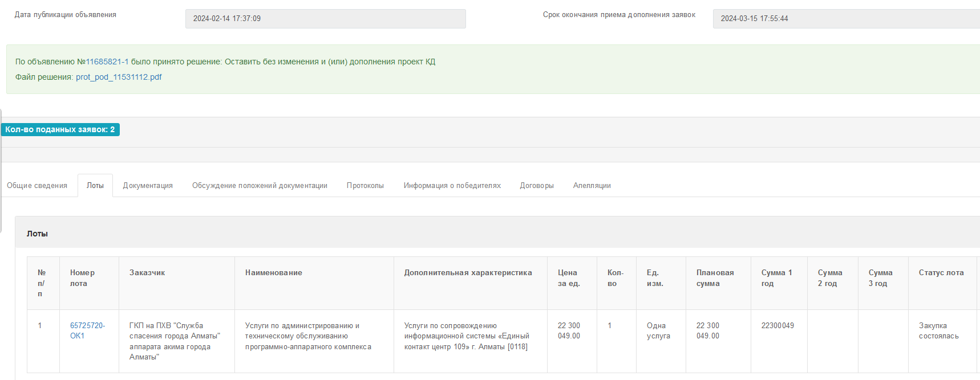Go to the Протоколы tab
The width and height of the screenshot is (980, 380).
pyautogui.click(x=365, y=186)
